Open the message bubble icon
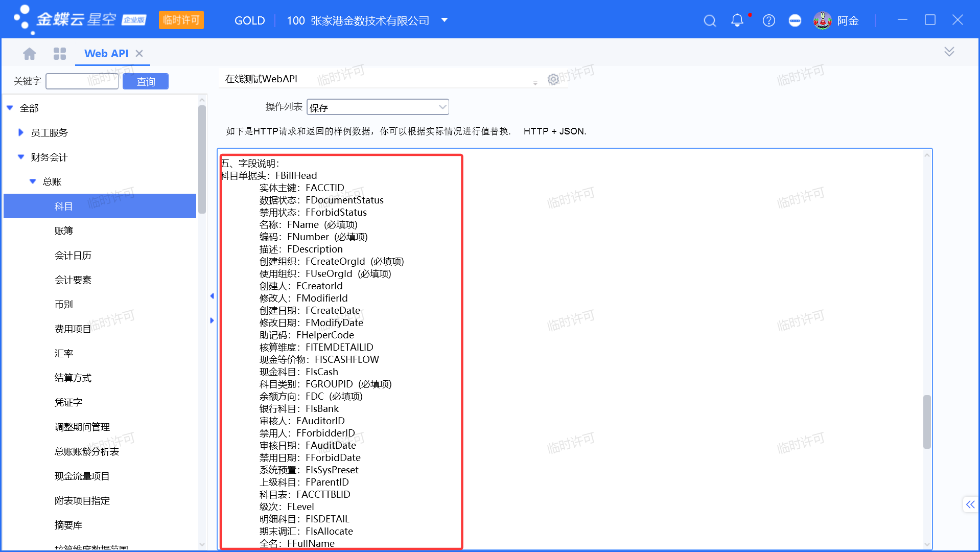 point(795,20)
